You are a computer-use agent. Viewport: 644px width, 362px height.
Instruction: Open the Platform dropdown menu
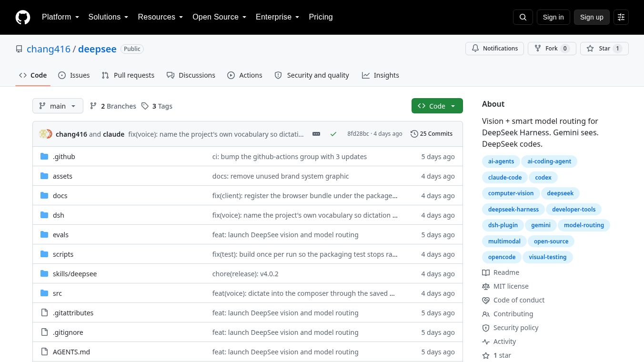coord(60,17)
